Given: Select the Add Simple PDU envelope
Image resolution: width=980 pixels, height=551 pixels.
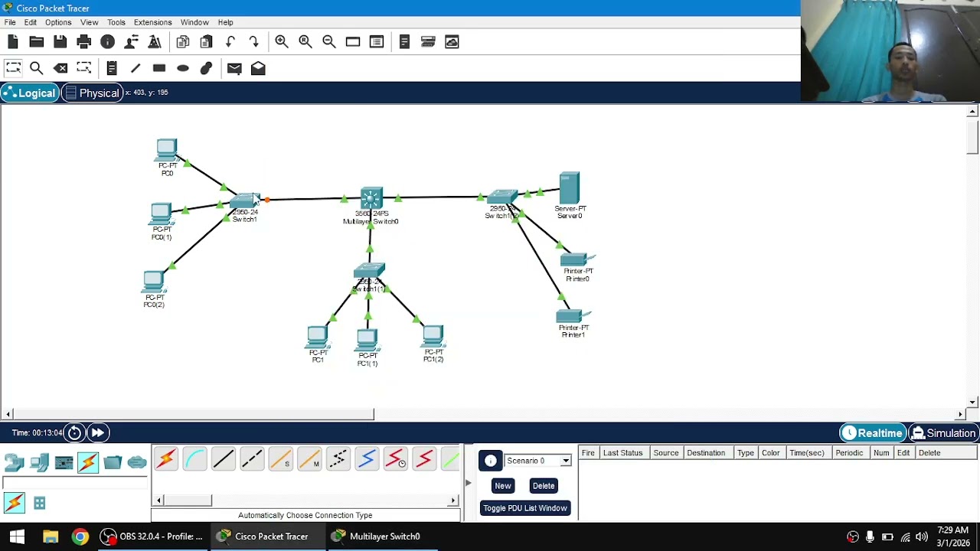Looking at the screenshot, I should (234, 69).
